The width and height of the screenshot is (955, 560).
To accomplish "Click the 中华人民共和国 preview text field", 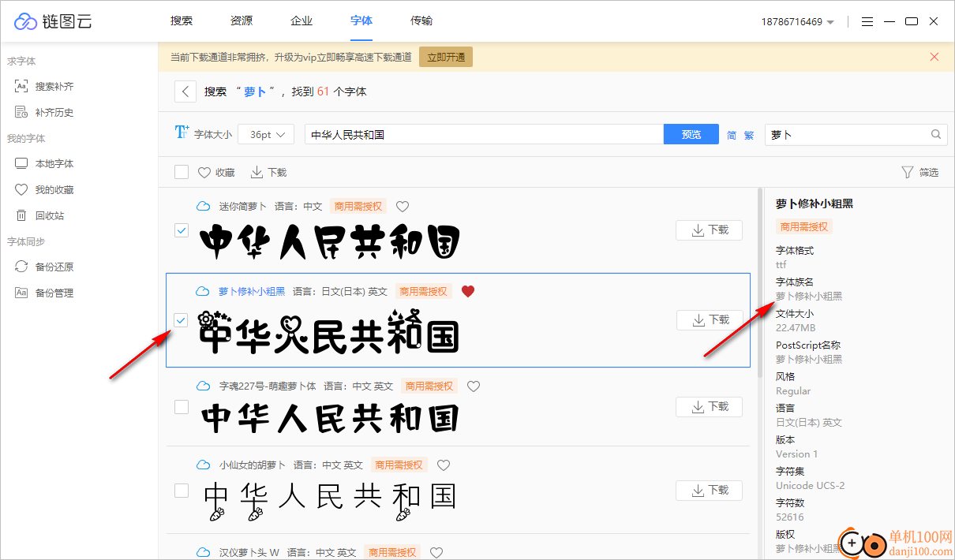I will [x=481, y=134].
